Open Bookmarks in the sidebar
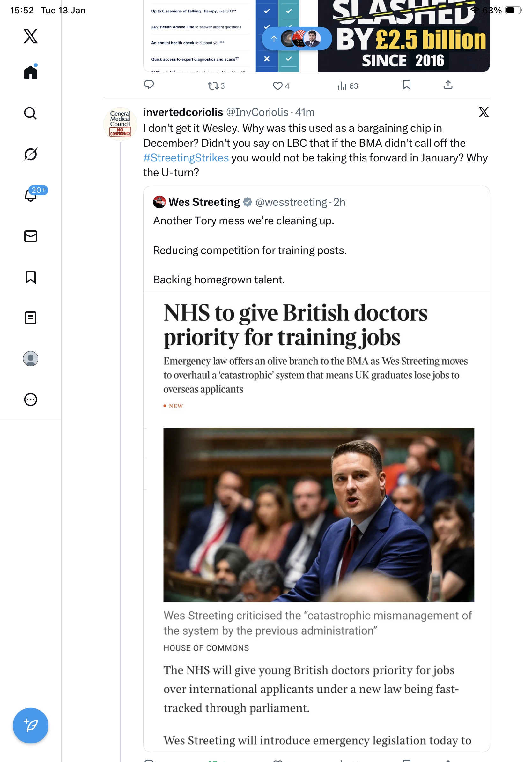The image size is (532, 762). point(31,277)
